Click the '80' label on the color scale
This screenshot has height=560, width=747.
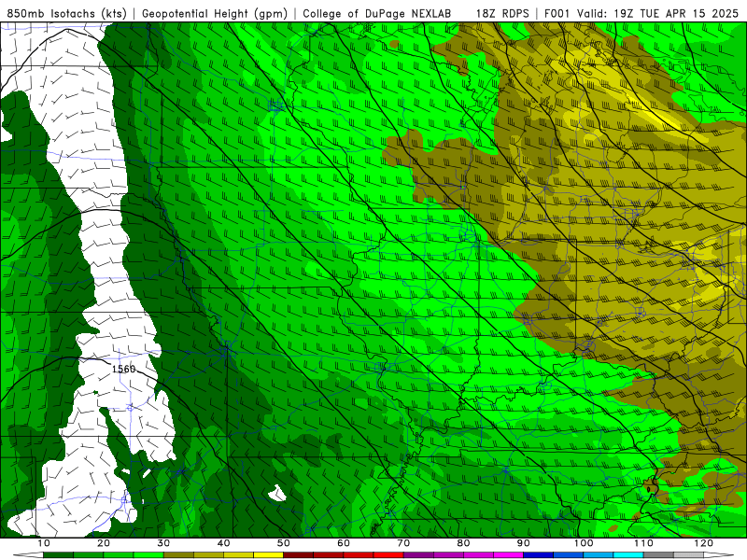click(x=463, y=543)
